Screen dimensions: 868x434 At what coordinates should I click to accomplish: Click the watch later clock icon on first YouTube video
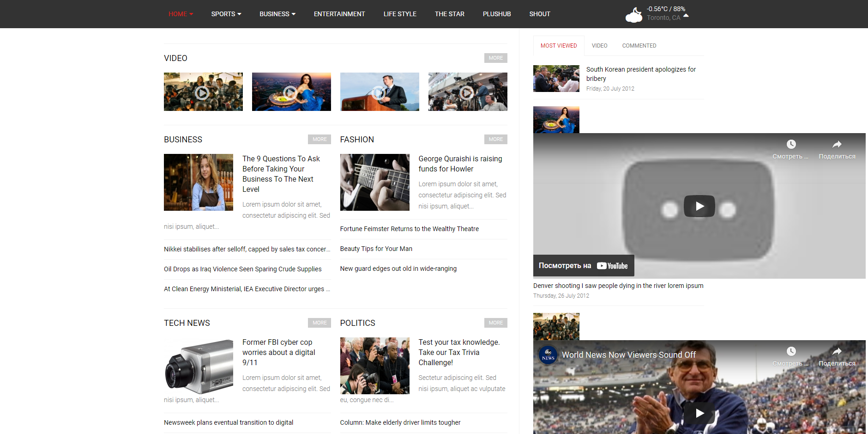[791, 145]
